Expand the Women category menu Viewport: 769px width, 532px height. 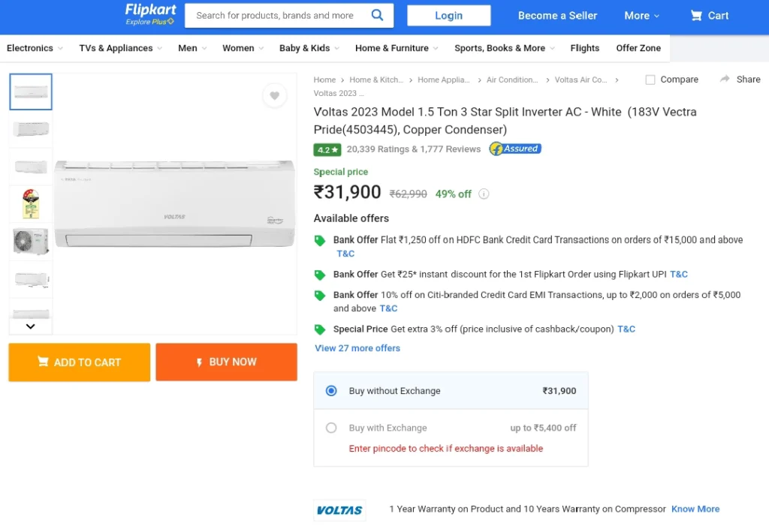pyautogui.click(x=243, y=48)
